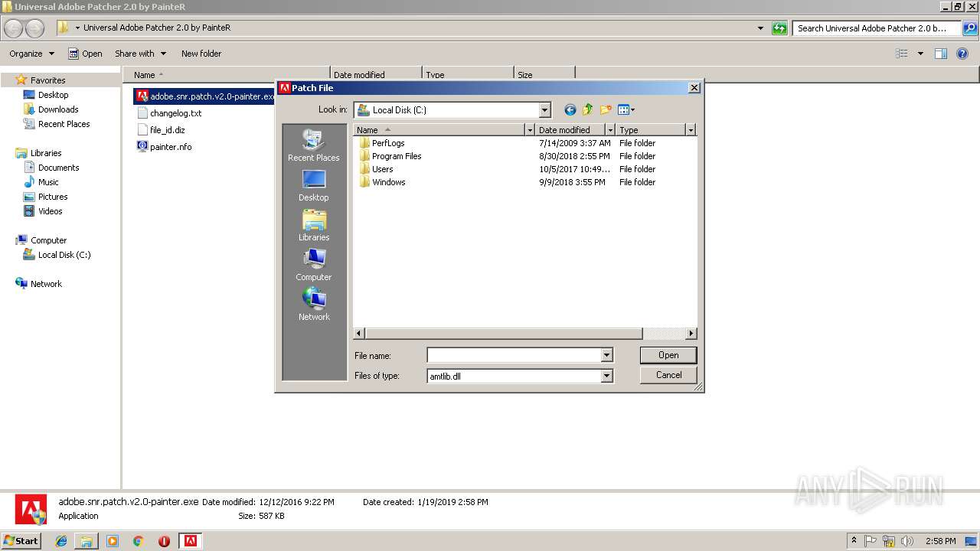This screenshot has height=551, width=980.
Task: Open Internet Explorer from taskbar
Action: (x=61, y=541)
